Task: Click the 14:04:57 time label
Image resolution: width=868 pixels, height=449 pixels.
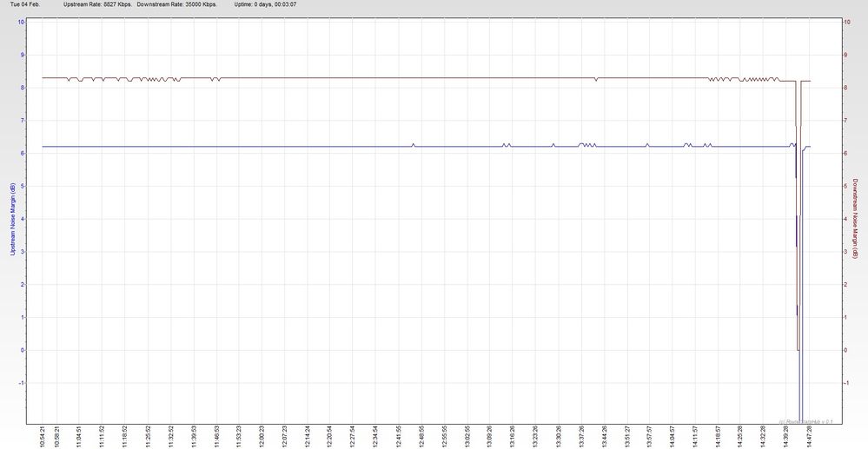Action: click(x=672, y=437)
